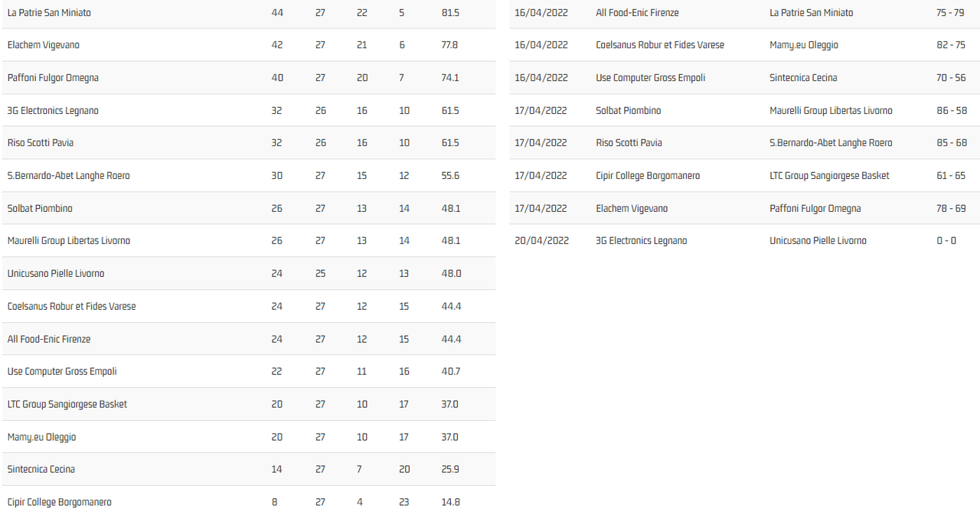Open Unicusano Pielle Livorno in the standings
Image resolution: width=980 pixels, height=518 pixels.
coord(56,274)
